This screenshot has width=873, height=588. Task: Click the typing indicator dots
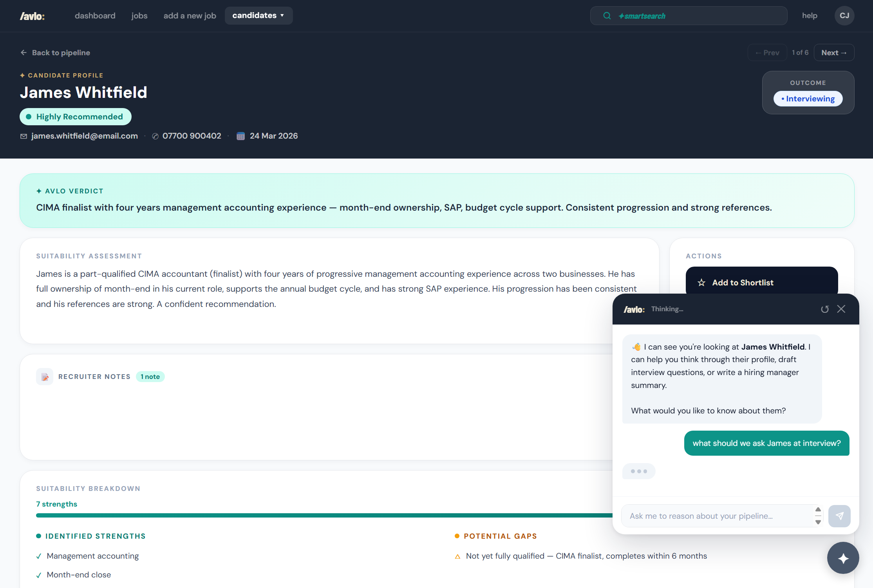tap(639, 471)
